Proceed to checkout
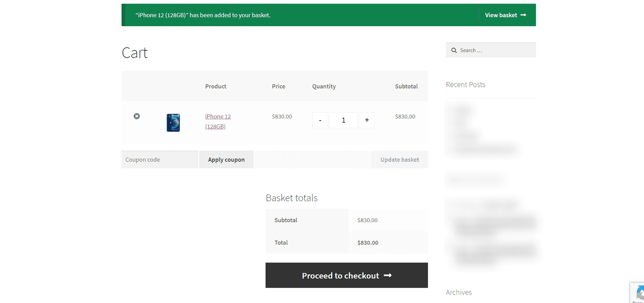This screenshot has height=303, width=644. point(347,275)
